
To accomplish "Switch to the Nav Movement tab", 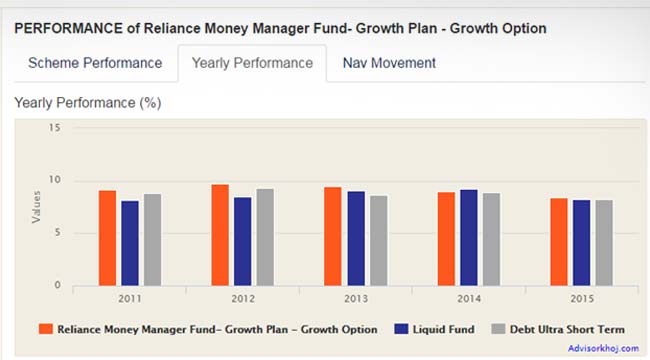I will point(389,63).
